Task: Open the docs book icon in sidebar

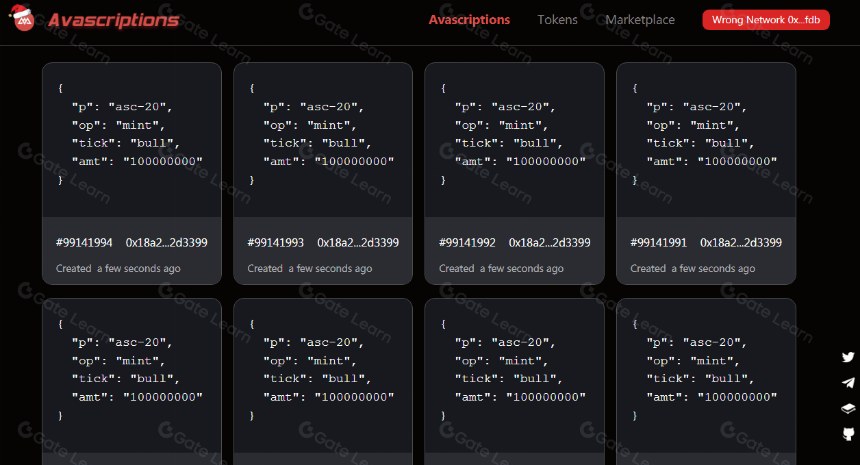Action: (x=848, y=409)
